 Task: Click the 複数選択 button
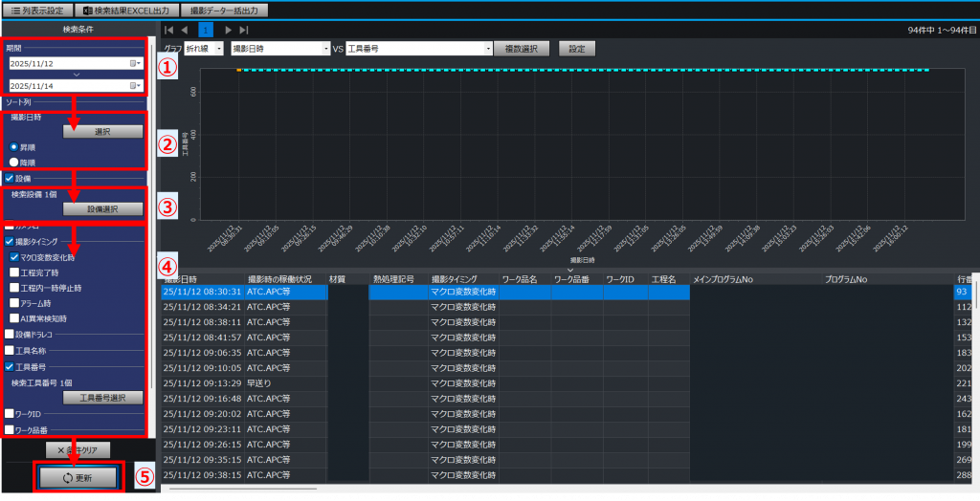pos(523,48)
